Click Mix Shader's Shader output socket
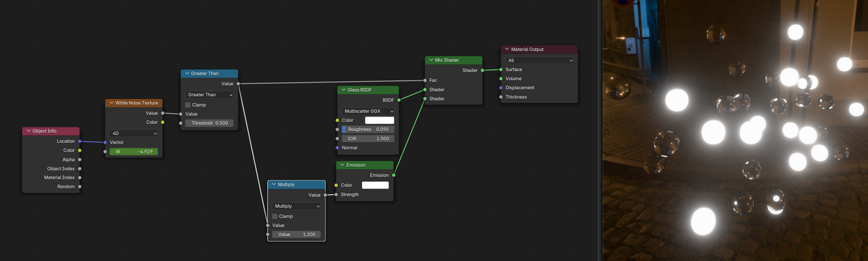The width and height of the screenshot is (868, 261). pos(482,70)
